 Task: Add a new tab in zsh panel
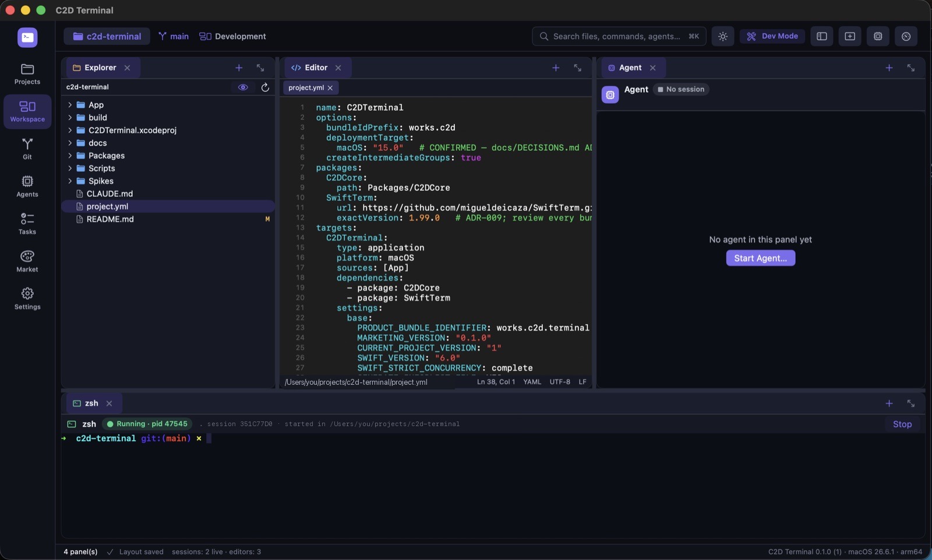(889, 403)
